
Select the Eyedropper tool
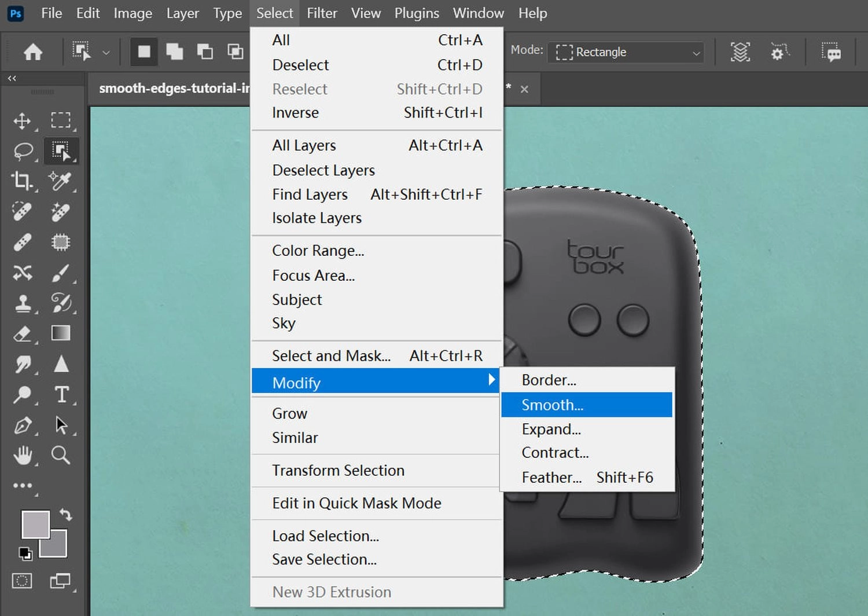(60, 181)
